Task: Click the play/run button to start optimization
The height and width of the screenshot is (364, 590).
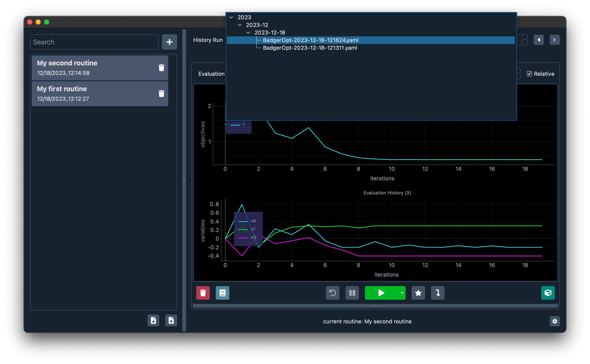Action: coord(381,293)
